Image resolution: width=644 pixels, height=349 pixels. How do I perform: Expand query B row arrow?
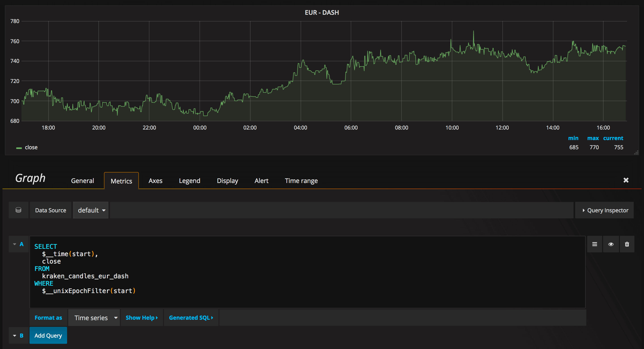coord(15,336)
